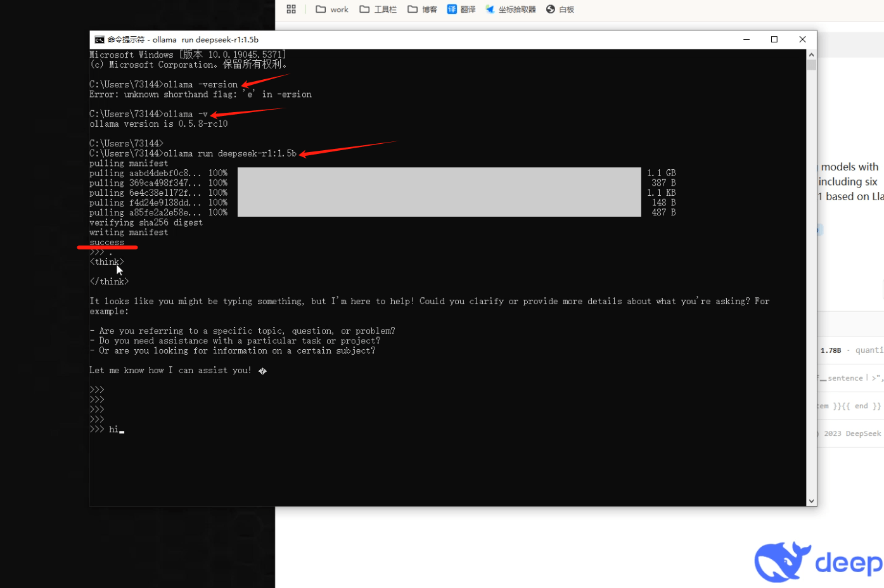Viewport: 884px width, 588px height.
Task: Click the 'pulling manifest' line
Action: tap(129, 163)
